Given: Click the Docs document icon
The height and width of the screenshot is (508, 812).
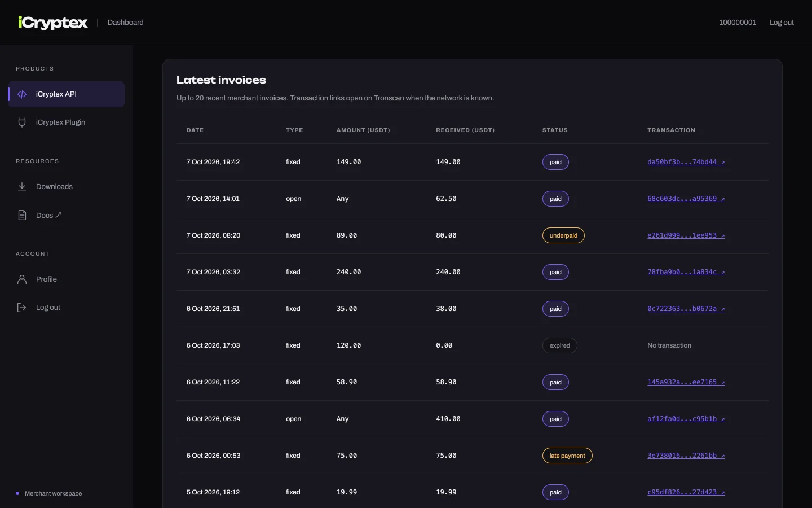Looking at the screenshot, I should point(22,215).
